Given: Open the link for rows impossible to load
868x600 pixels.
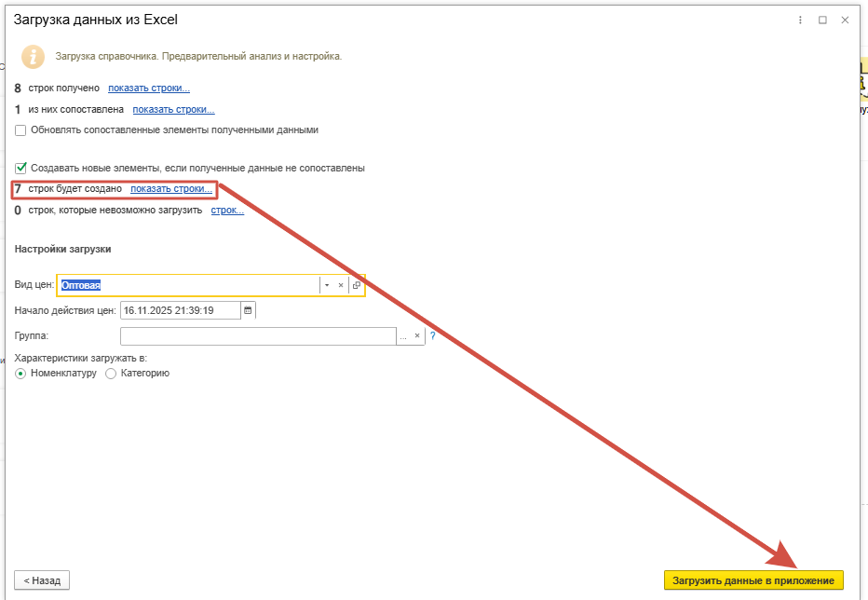Looking at the screenshot, I should click(x=227, y=211).
